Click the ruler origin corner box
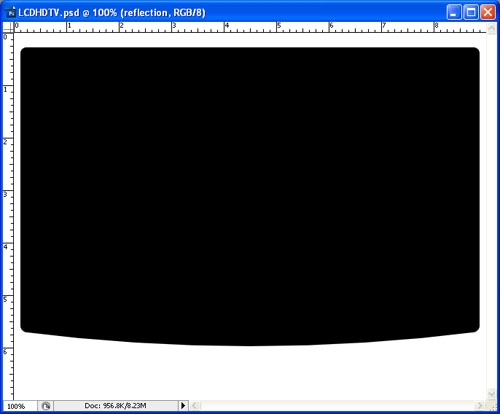The image size is (500, 414). click(x=8, y=27)
